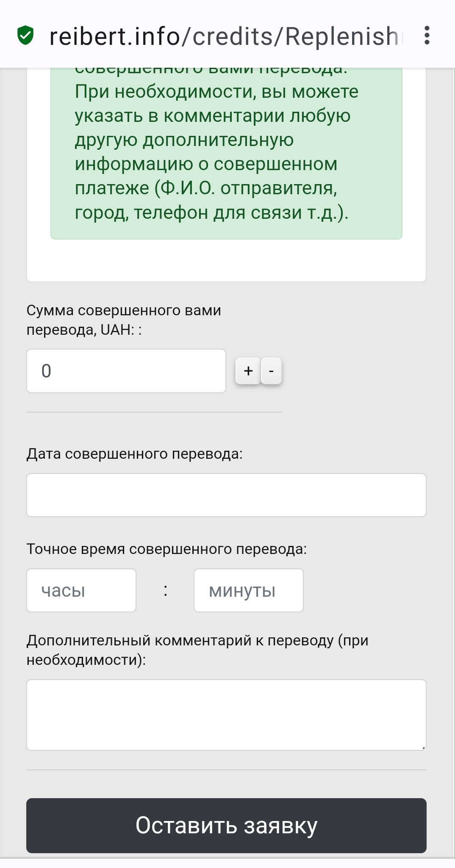Decrease the amount with the minus button

coord(271,371)
